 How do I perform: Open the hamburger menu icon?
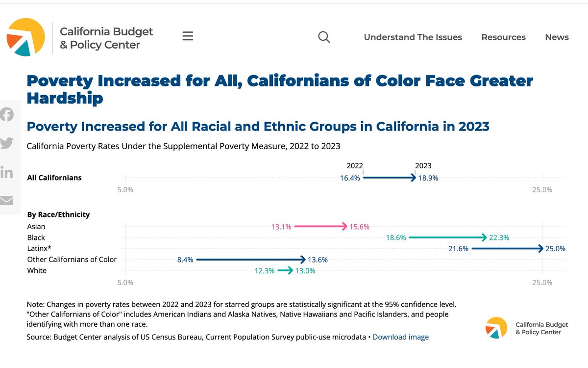[188, 36]
